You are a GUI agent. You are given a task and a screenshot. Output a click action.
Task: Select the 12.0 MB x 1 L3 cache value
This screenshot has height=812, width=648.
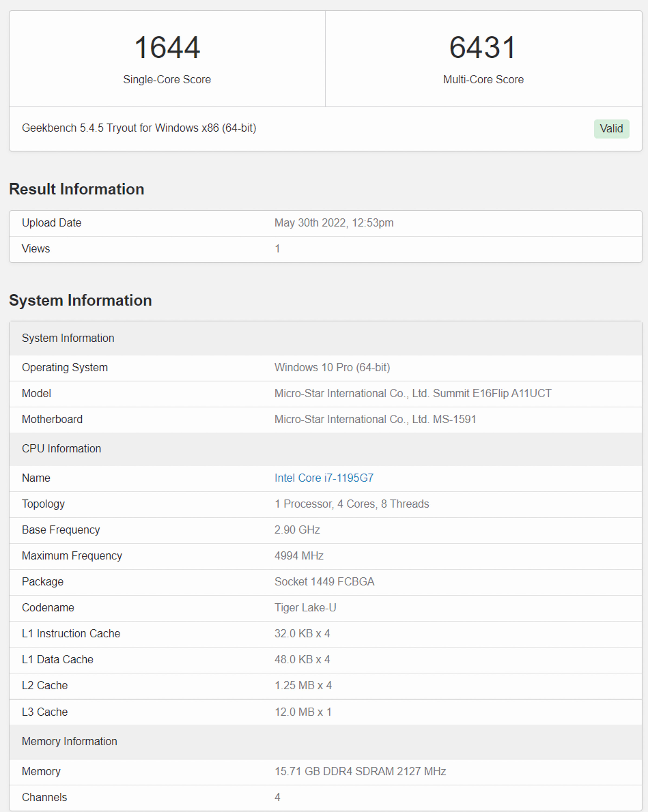coord(303,712)
